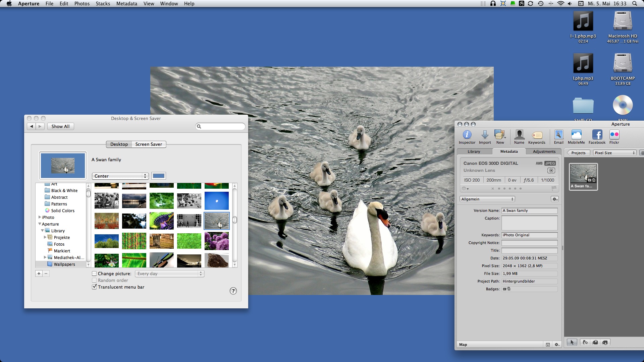This screenshot has width=644, height=362.
Task: Expand the iPhoto tree item
Action: tap(40, 217)
